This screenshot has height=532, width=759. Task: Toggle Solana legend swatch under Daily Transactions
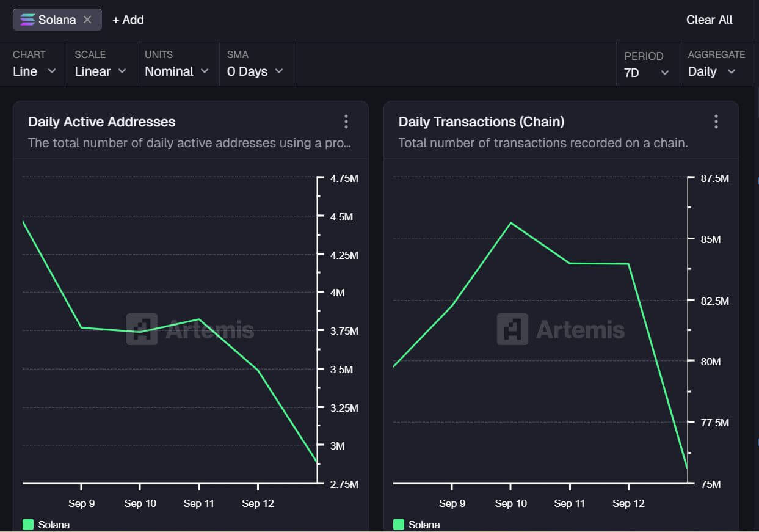[x=399, y=525]
